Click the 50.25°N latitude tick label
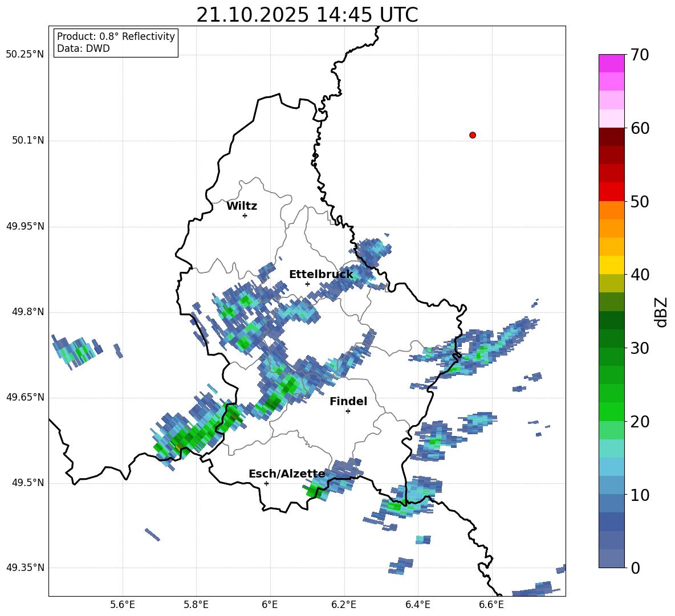 click(25, 55)
